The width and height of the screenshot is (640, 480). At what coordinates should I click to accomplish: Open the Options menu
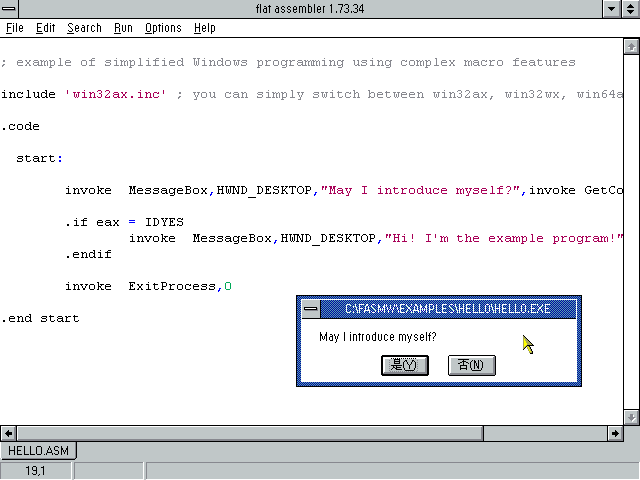click(x=163, y=28)
